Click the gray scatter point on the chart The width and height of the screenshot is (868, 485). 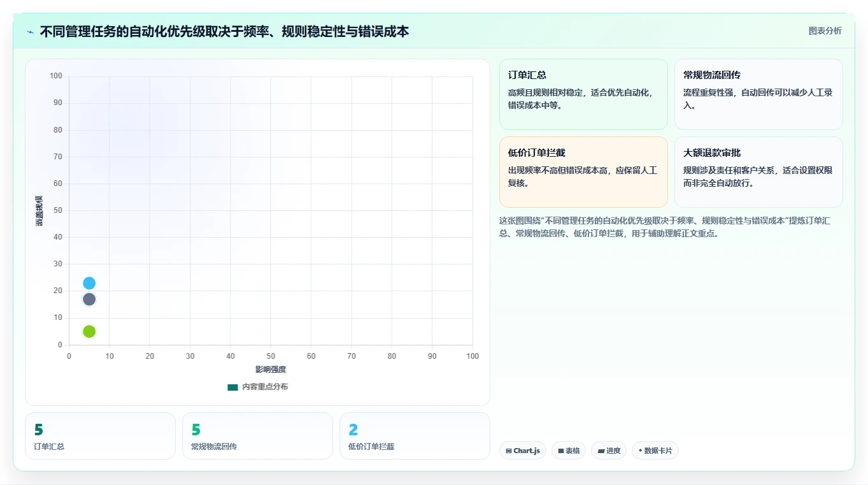point(89,299)
